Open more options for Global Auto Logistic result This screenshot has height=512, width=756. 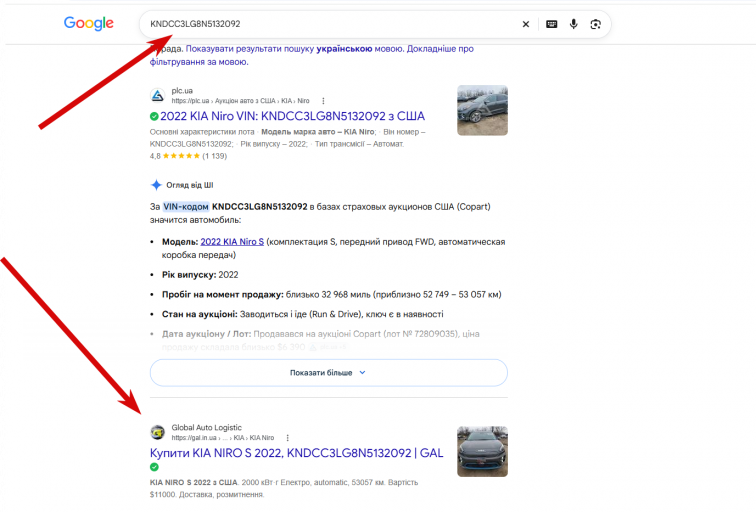(x=287, y=438)
